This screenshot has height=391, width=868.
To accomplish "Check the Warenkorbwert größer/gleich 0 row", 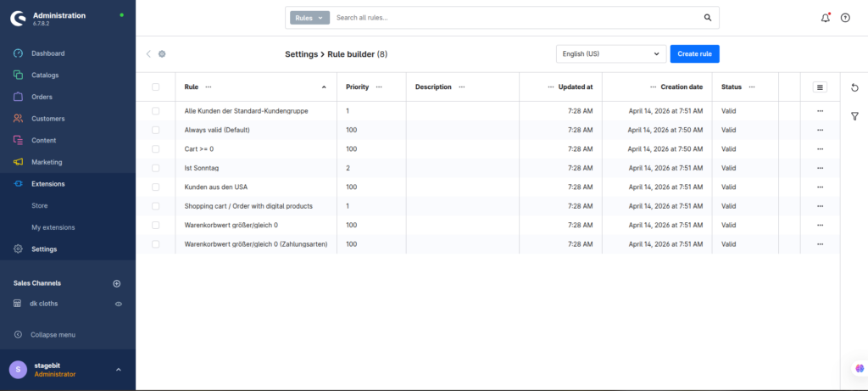I will [x=156, y=225].
